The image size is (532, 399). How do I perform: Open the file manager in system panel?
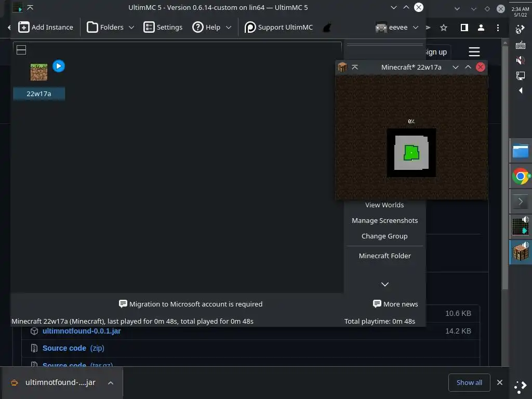tap(520, 151)
